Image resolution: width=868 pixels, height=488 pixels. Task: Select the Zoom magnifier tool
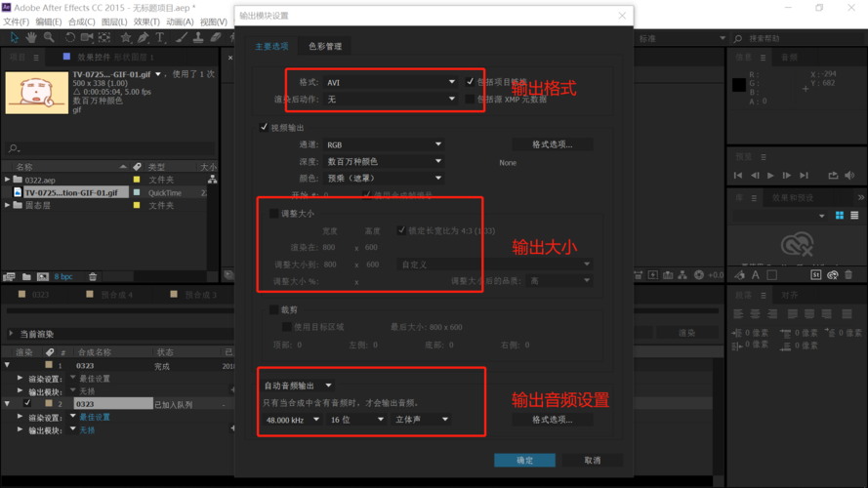tap(49, 38)
